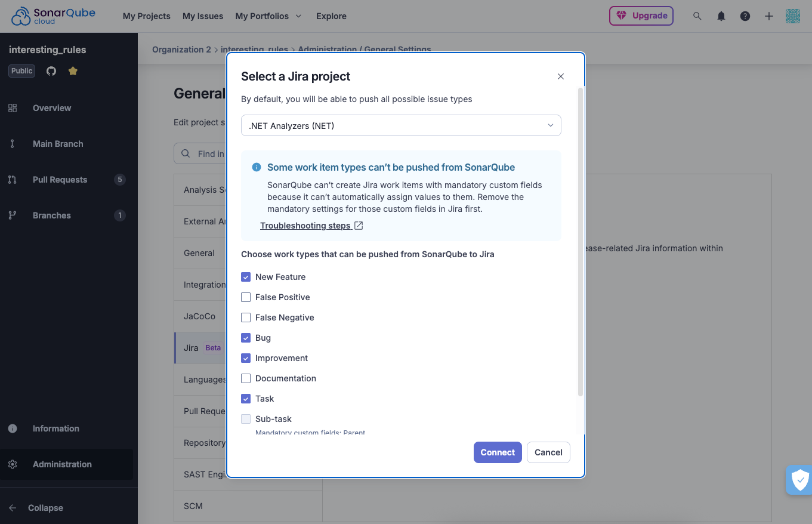This screenshot has width=812, height=524.
Task: Open the GitHub repository icon beside Public badge
Action: pyautogui.click(x=51, y=70)
